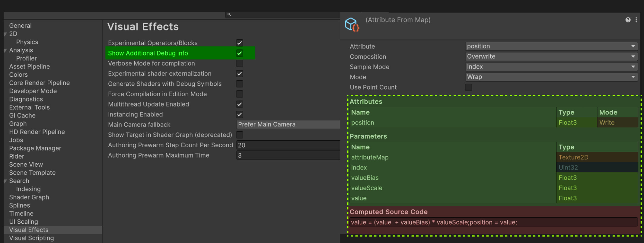Open Visual Scripting settings
This screenshot has height=243, width=644.
pyautogui.click(x=31, y=238)
